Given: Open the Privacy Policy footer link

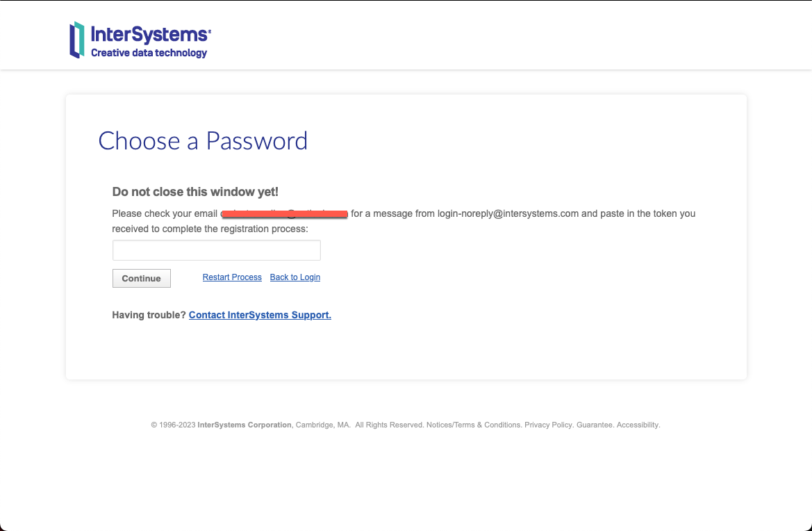Looking at the screenshot, I should point(548,425).
